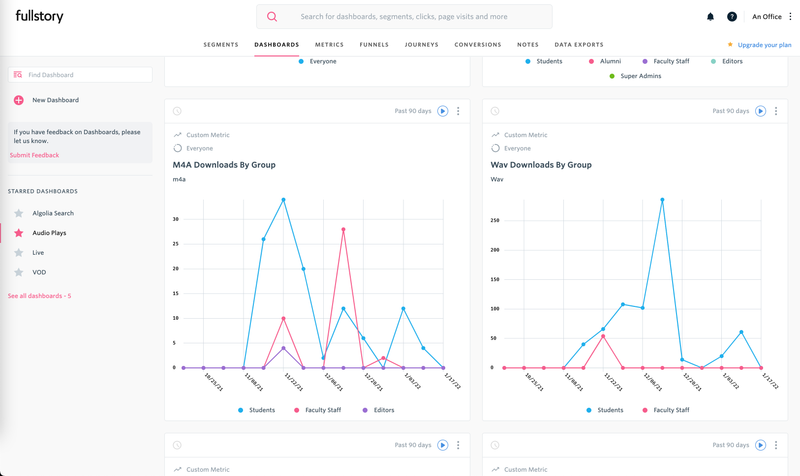Go to fullstory logo home
The height and width of the screenshot is (476, 800).
point(39,16)
